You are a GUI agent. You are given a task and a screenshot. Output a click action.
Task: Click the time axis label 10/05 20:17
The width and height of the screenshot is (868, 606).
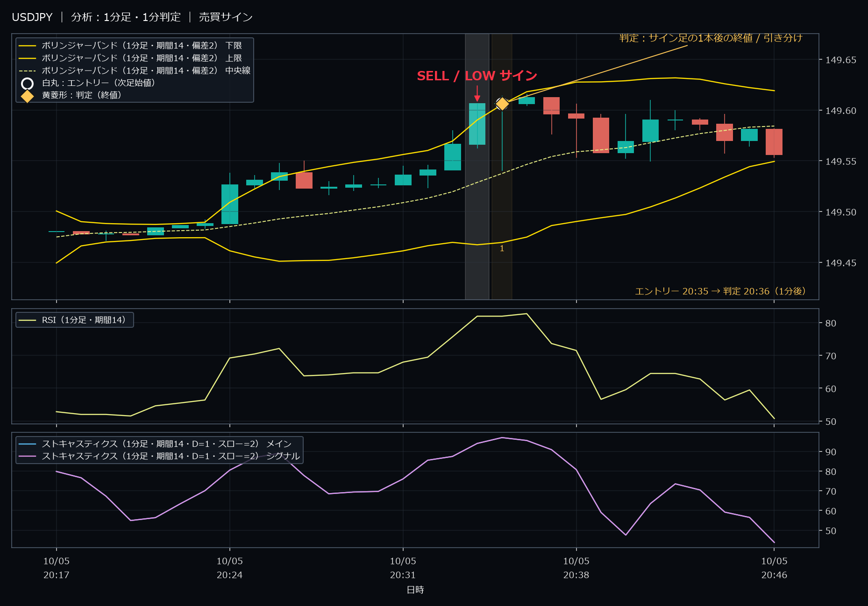(x=57, y=568)
